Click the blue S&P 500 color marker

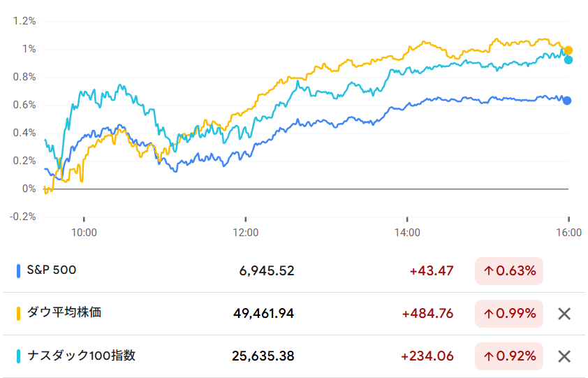coord(18,270)
